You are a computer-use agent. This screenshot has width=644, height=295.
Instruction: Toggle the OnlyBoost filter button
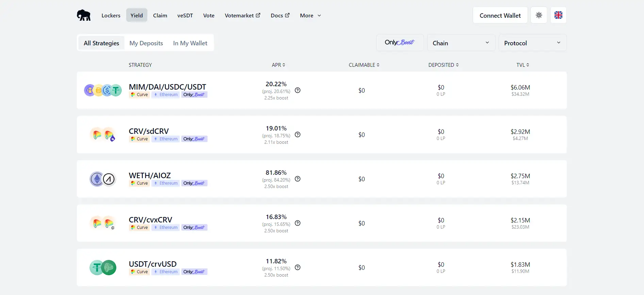[400, 43]
